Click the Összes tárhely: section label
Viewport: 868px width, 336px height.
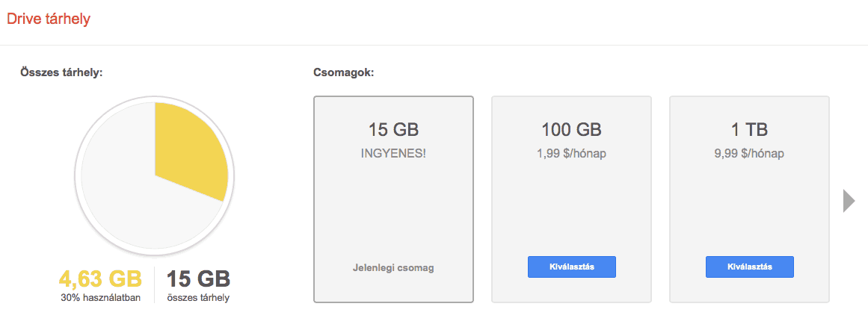click(61, 73)
